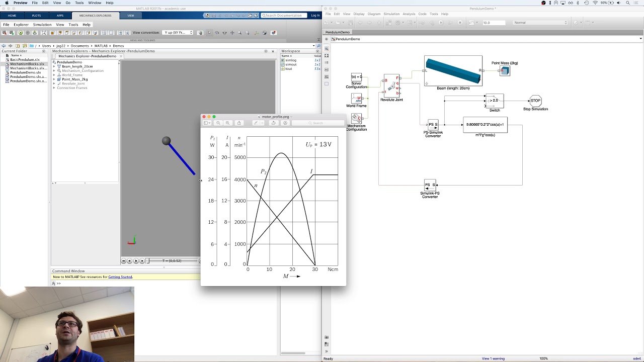Step animation backward in Mechanics Explorer
Viewport: 644px width, 362px height.
point(129,261)
